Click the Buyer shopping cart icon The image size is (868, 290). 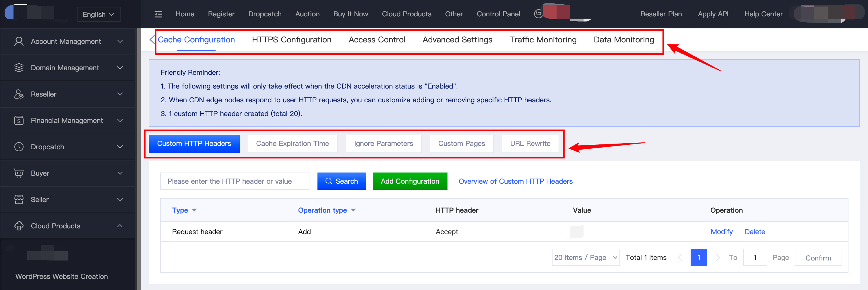tap(19, 173)
